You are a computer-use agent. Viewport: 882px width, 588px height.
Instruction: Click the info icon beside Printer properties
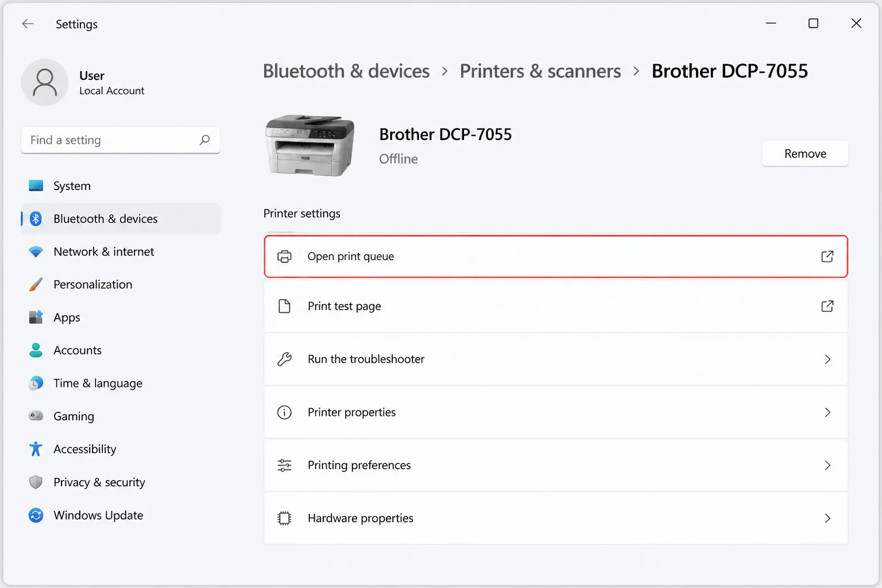coord(284,412)
